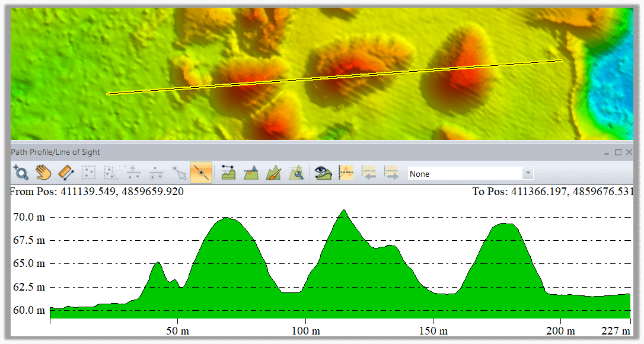The image size is (644, 344).
Task: Minimize the Path Profile panel
Action: (x=607, y=152)
